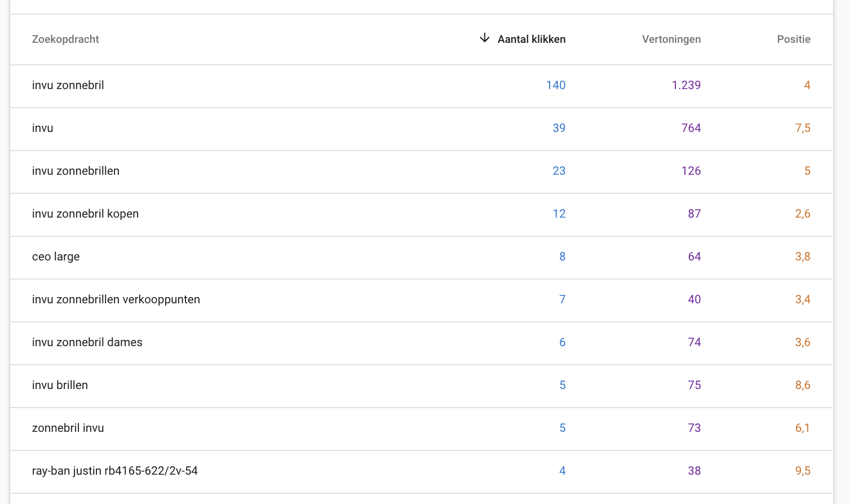Click 23 clicks for invu zonnebrillen
849x504 pixels.
click(x=559, y=171)
